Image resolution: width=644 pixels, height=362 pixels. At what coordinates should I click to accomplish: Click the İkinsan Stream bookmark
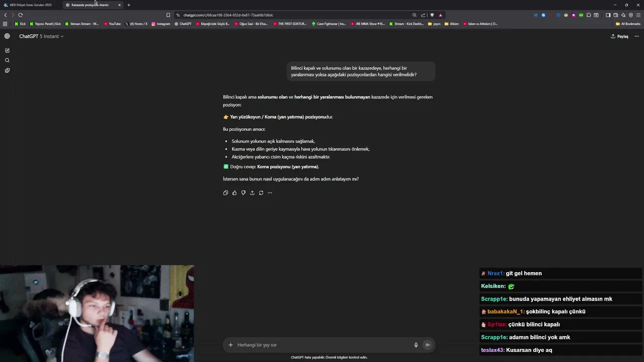point(82,24)
